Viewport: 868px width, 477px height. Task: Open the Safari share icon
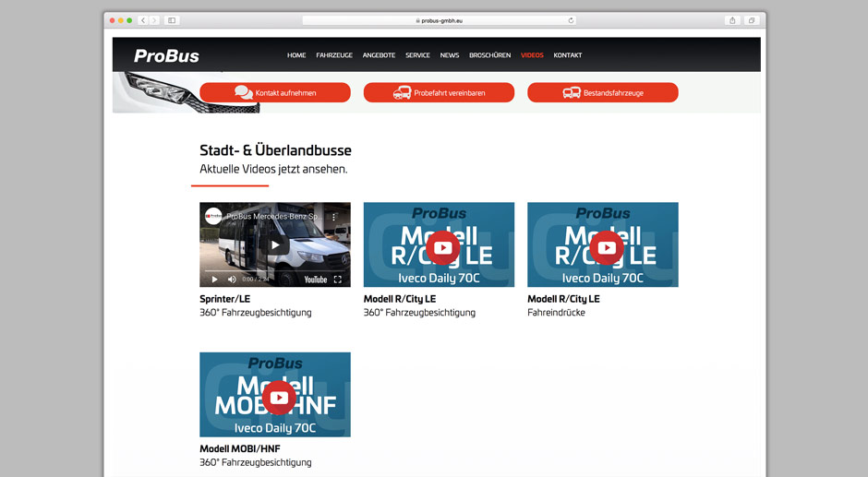(x=732, y=20)
